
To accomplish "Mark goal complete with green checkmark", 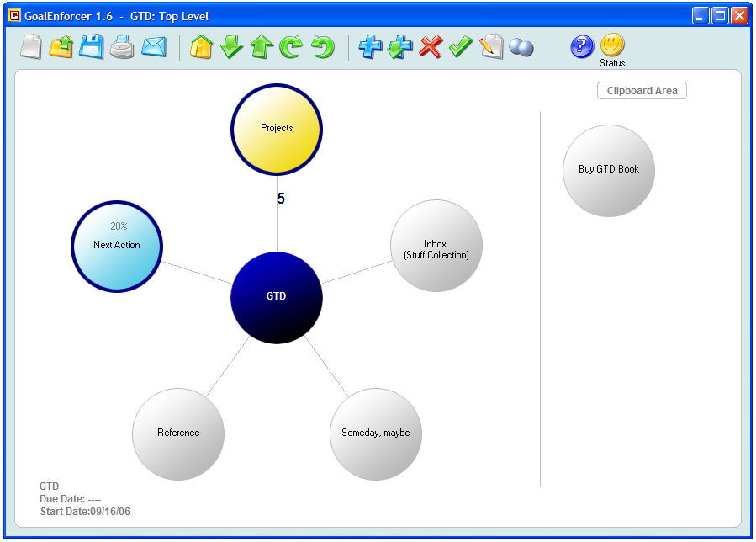I will coord(461,47).
